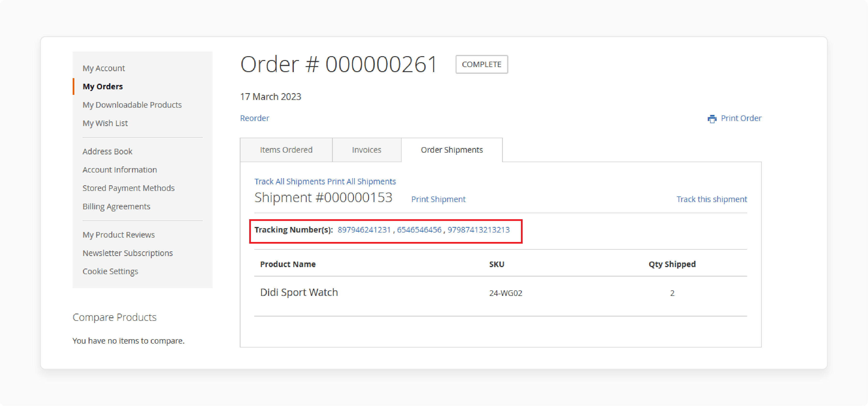The width and height of the screenshot is (868, 406).
Task: View Stored Payment Methods
Action: 128,188
